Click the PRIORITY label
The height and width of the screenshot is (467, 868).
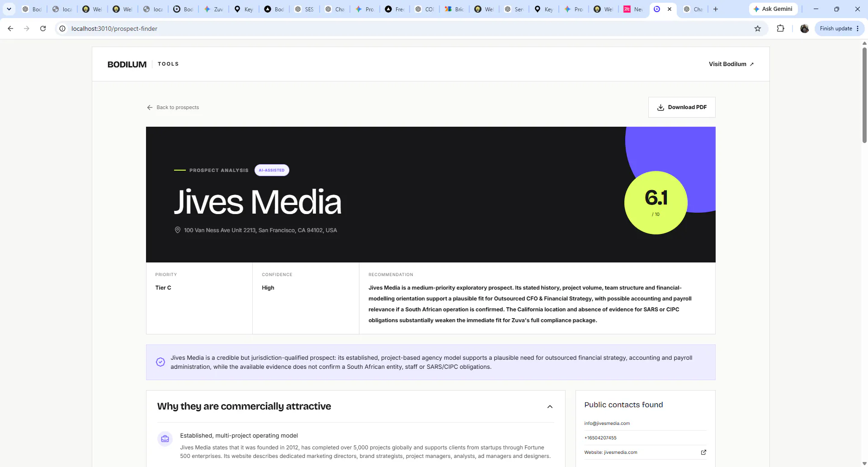pyautogui.click(x=166, y=275)
